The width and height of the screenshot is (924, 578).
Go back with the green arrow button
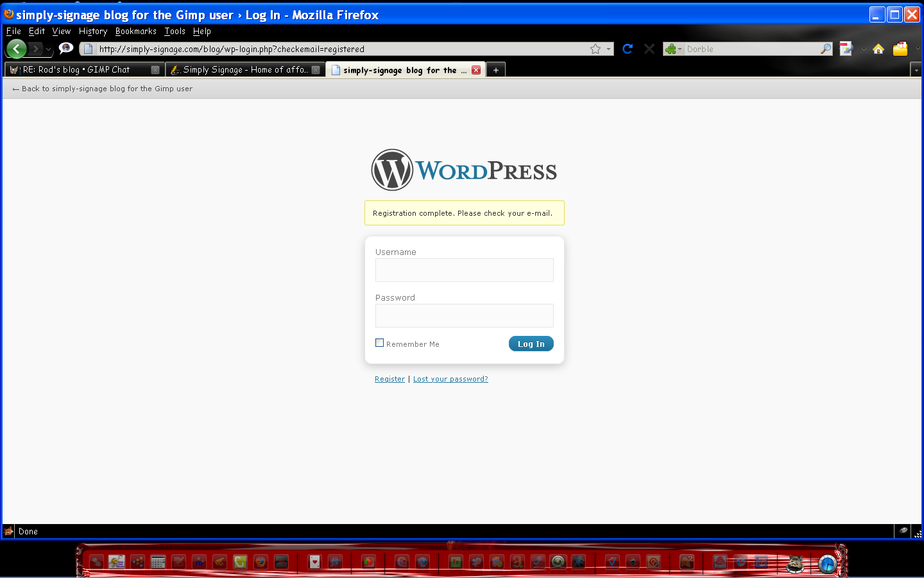[x=16, y=49]
